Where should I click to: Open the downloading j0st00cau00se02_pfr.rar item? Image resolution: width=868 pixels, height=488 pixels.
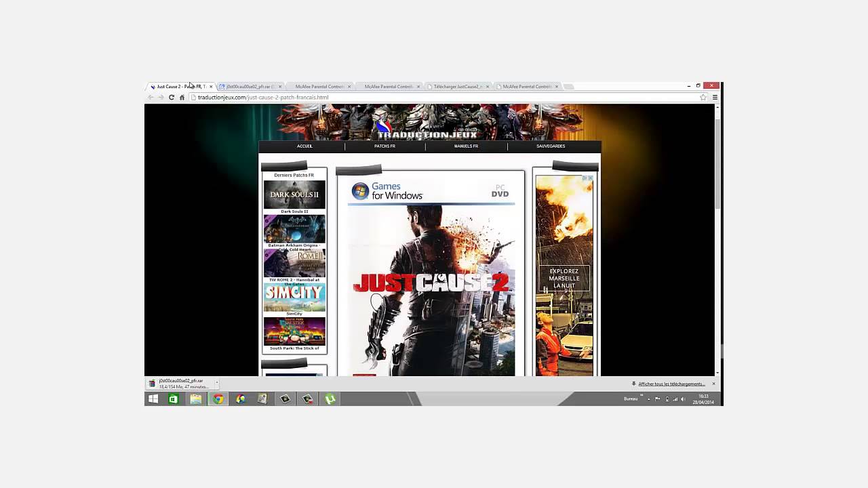(180, 384)
